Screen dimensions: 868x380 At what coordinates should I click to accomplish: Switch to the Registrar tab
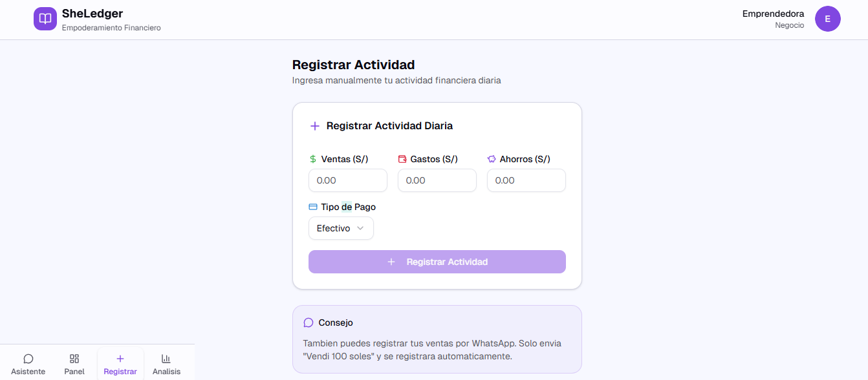pyautogui.click(x=120, y=364)
